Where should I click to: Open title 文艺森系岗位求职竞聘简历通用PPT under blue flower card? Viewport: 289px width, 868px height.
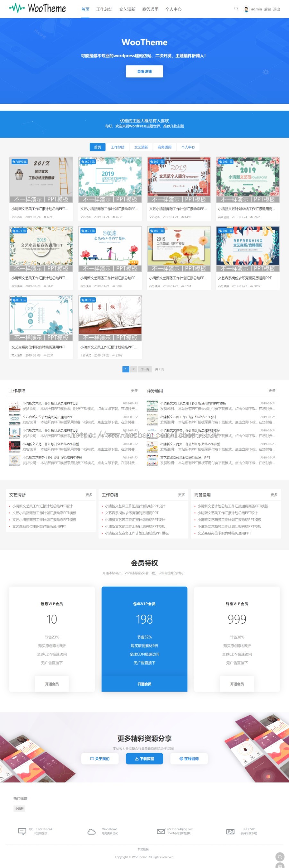38,347
